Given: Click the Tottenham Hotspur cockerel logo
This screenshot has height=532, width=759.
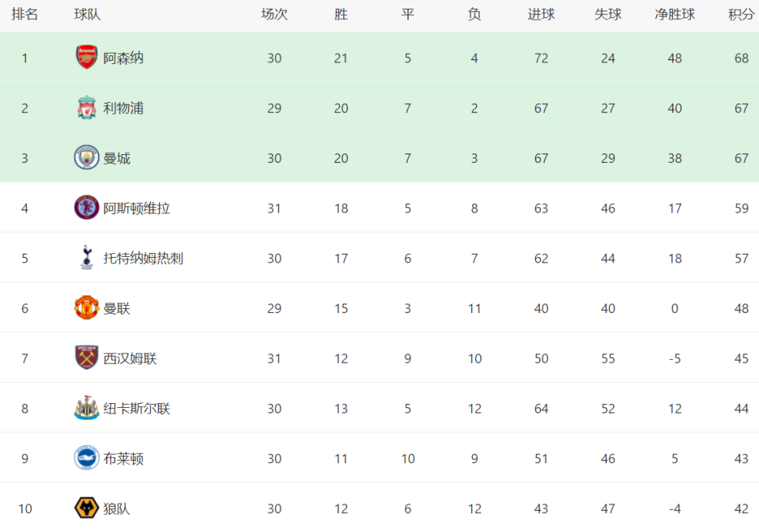Looking at the screenshot, I should (x=87, y=258).
